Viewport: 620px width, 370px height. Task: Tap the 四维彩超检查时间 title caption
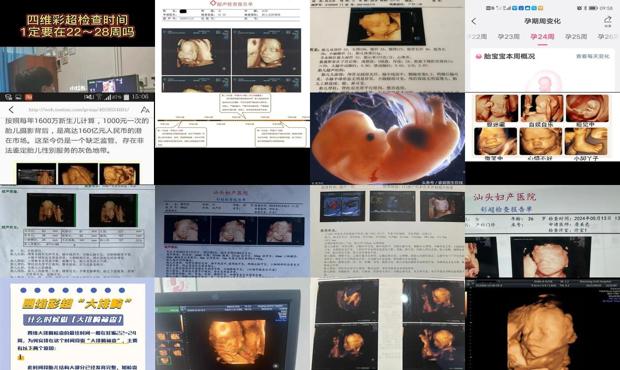pyautogui.click(x=78, y=25)
